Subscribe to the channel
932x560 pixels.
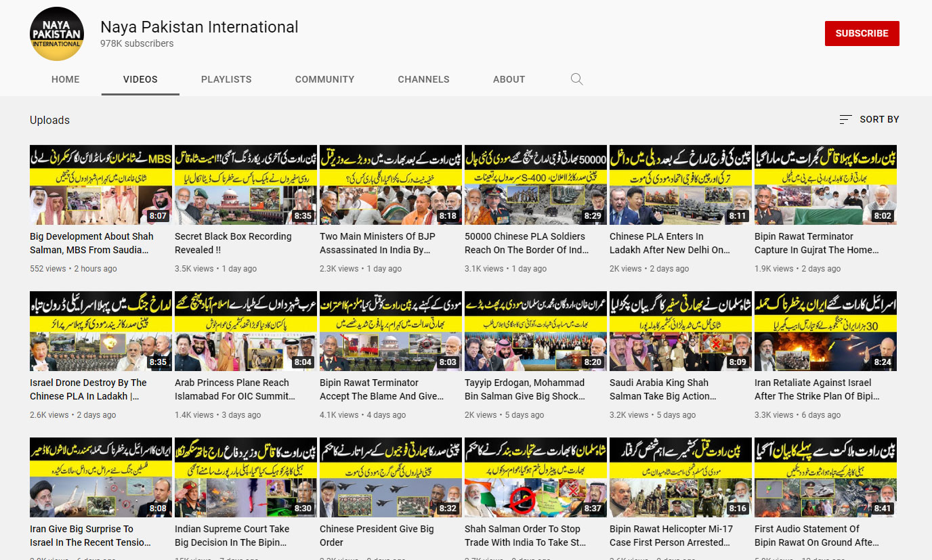pyautogui.click(x=862, y=33)
